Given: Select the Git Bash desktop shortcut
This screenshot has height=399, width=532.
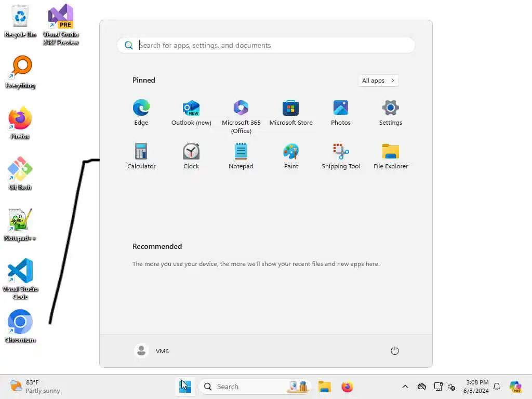Looking at the screenshot, I should [x=20, y=174].
